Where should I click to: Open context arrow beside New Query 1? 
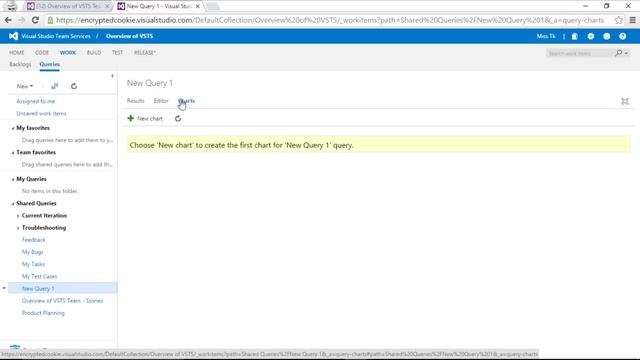(x=4, y=288)
